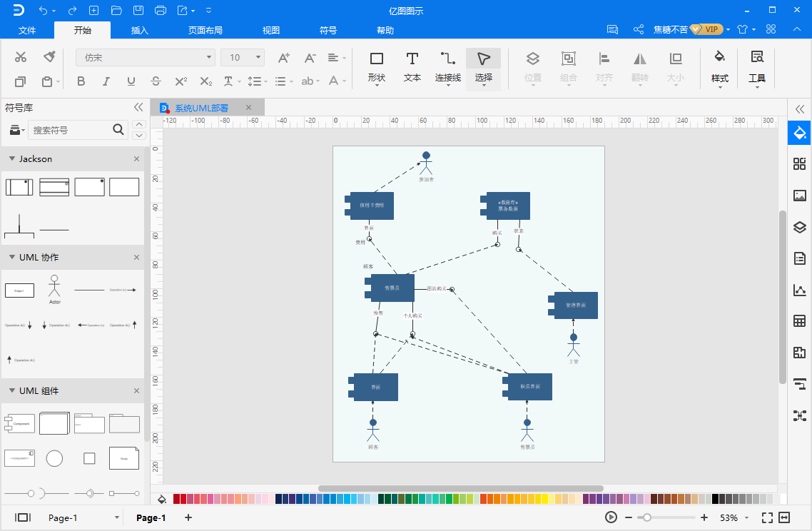Toggle the page panel icon at bottom left
Viewport: 812px width, 531px height.
(x=23, y=517)
